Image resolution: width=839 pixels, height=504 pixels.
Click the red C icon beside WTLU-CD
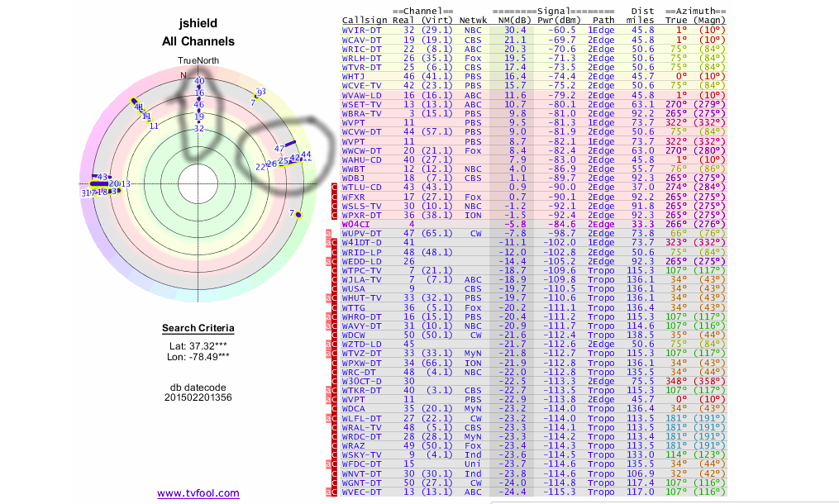(335, 188)
